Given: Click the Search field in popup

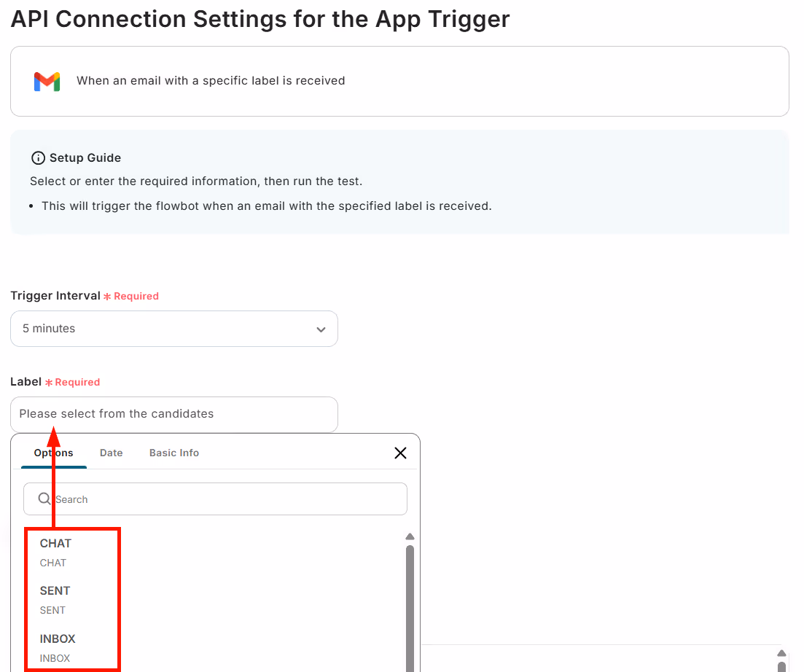Looking at the screenshot, I should coord(215,499).
